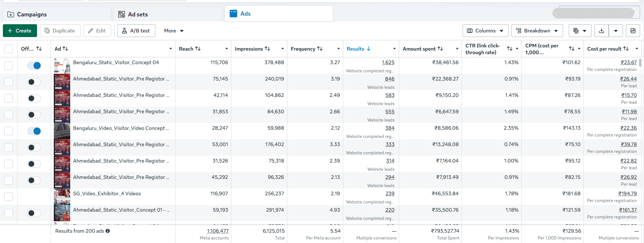
Task: Click the Ad sets grid icon
Action: click(122, 14)
